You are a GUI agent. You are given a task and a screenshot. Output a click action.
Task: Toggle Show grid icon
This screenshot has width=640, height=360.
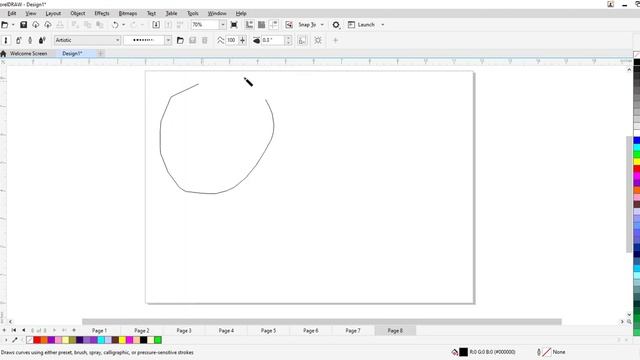tap(261, 25)
